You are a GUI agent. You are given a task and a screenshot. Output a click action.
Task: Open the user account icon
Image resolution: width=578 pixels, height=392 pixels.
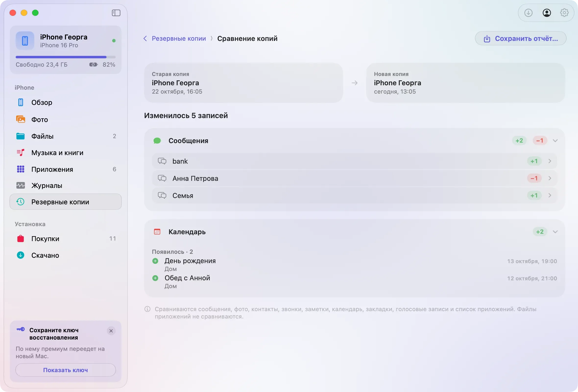click(546, 13)
